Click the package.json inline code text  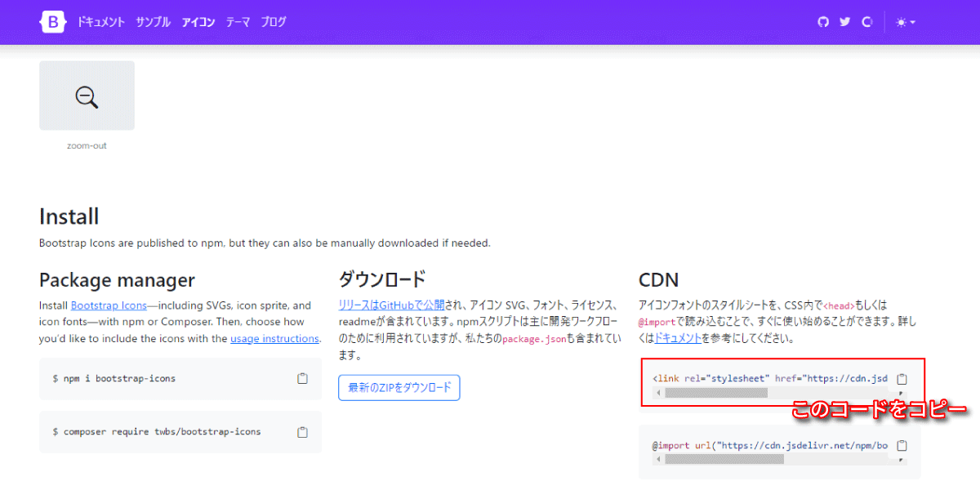point(534,338)
